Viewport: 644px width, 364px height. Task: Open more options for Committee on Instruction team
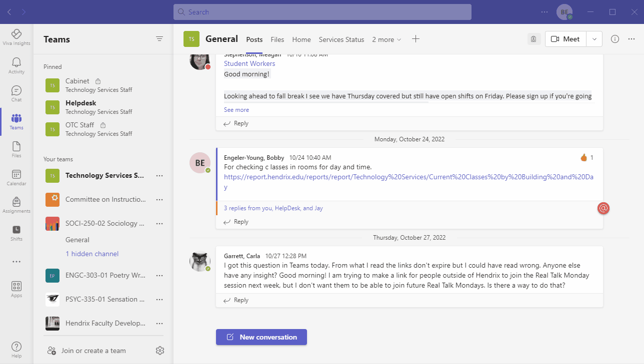159,200
